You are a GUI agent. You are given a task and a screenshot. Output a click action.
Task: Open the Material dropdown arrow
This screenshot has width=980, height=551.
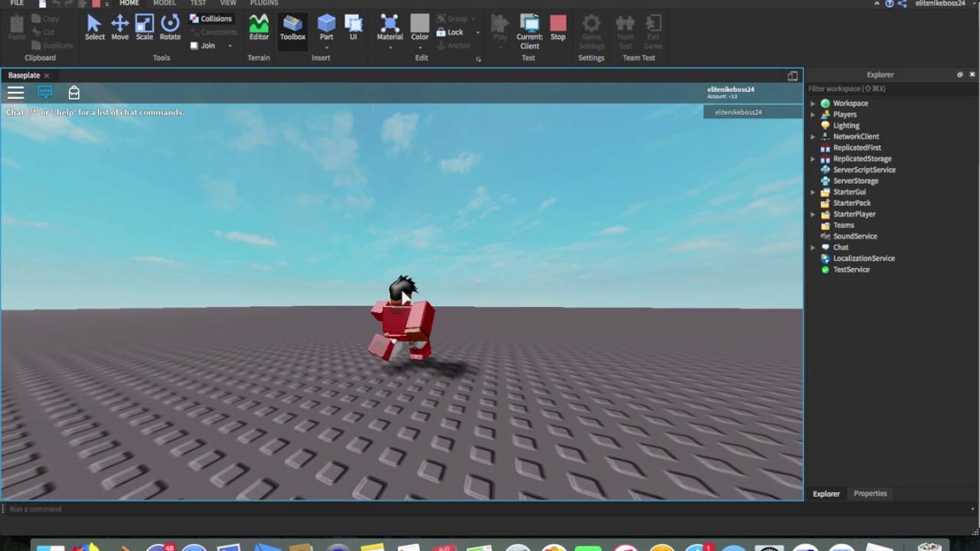tap(390, 47)
